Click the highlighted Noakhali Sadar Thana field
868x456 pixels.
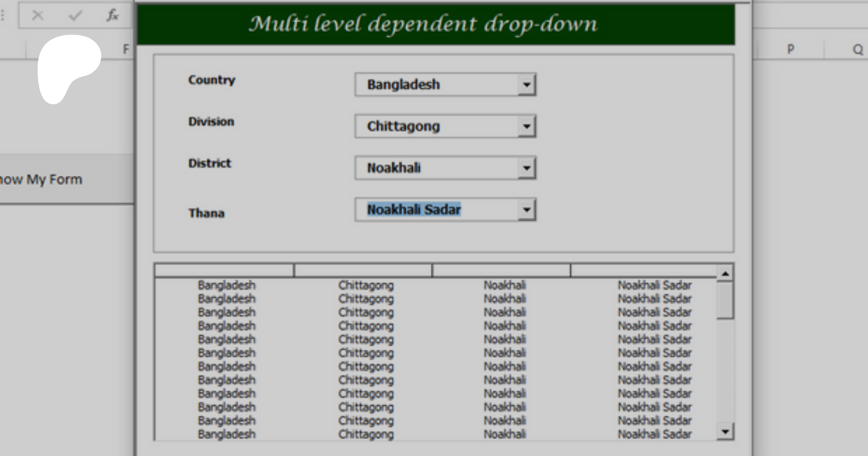tap(436, 210)
